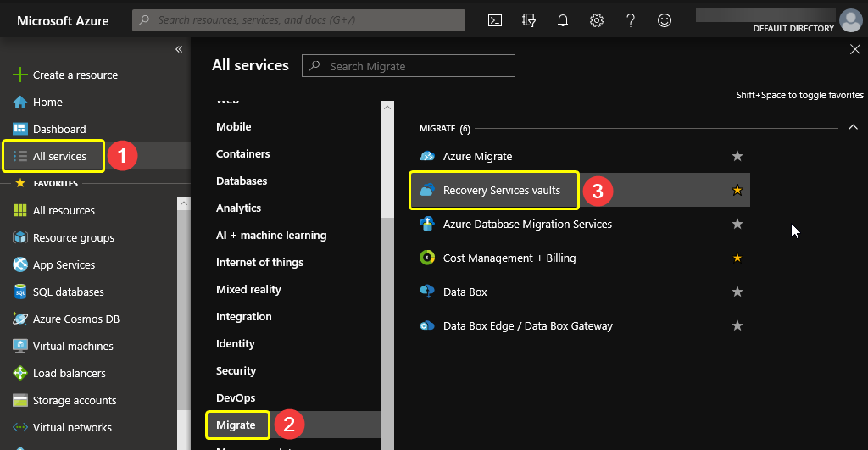Screen dimensions: 868x450
Task: Unfavorite Cost Management + Billing star
Action: pyautogui.click(x=737, y=258)
